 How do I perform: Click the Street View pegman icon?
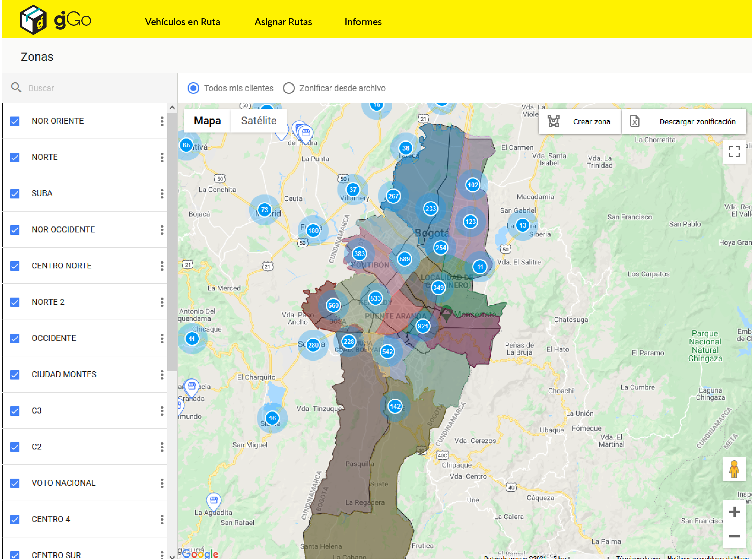click(x=734, y=469)
